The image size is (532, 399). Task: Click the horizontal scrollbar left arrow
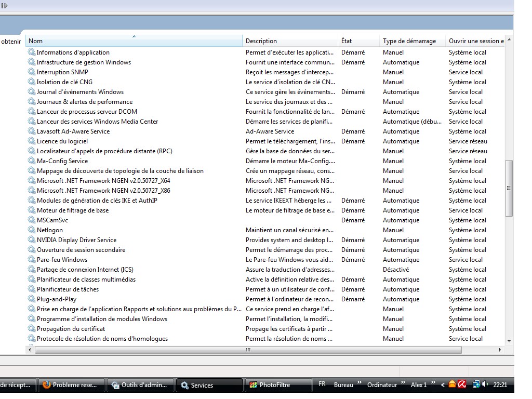30,350
